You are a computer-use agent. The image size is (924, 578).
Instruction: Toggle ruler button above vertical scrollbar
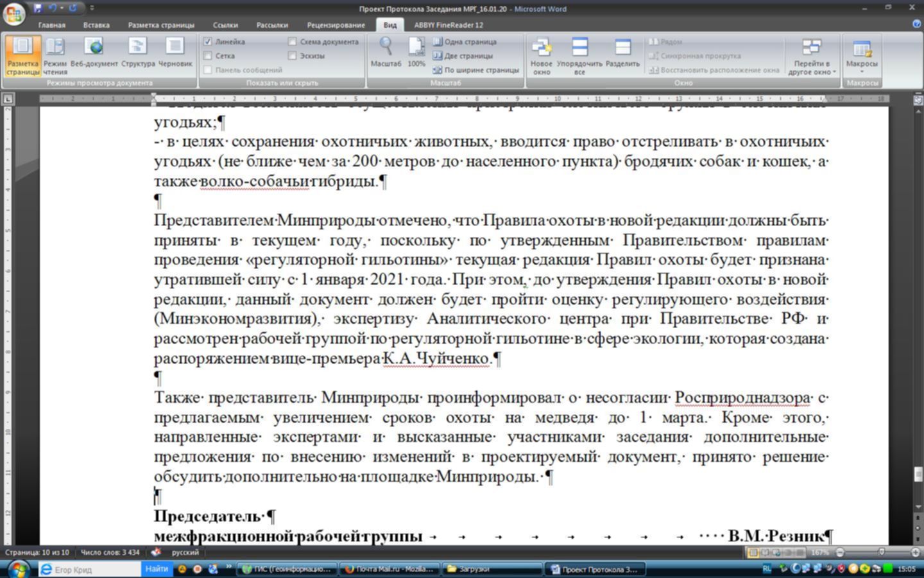click(x=918, y=100)
